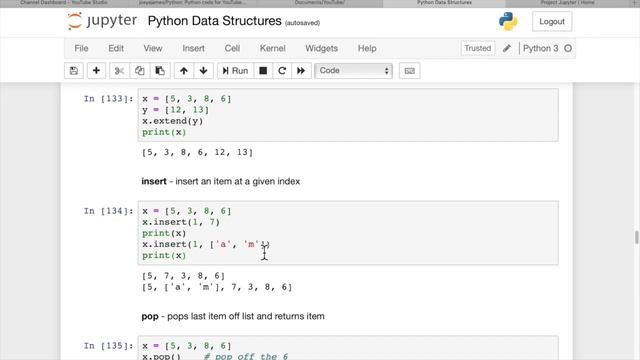Click the Python 3 kernel label
Image resolution: width=640 pixels, height=360 pixels.
click(540, 48)
